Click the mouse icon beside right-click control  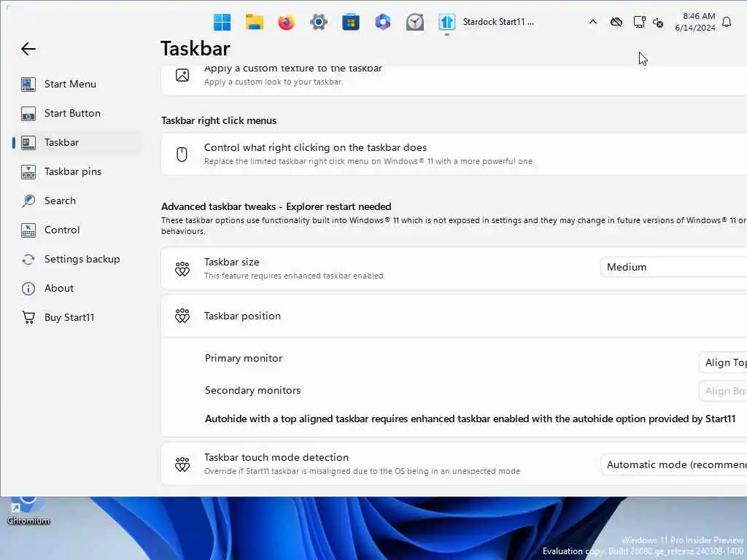click(x=182, y=154)
